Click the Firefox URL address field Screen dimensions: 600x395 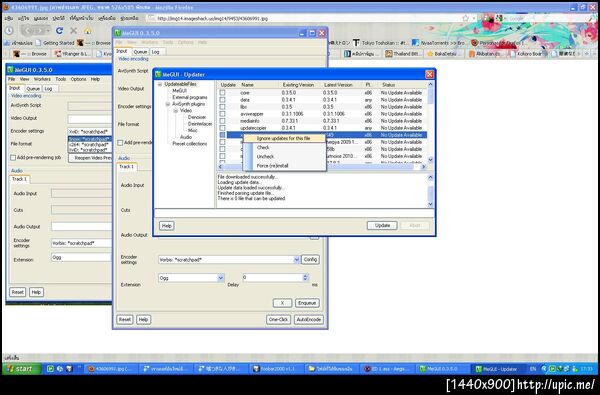tap(306, 18)
